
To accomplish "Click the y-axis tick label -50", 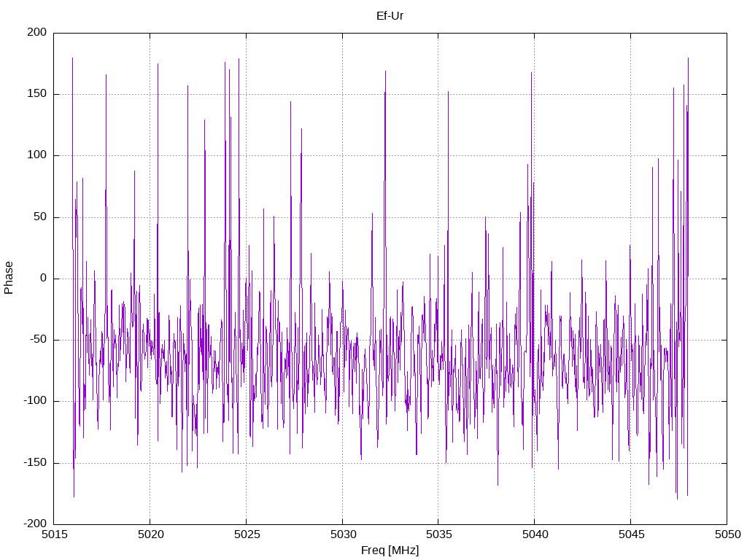I will 39,340.
